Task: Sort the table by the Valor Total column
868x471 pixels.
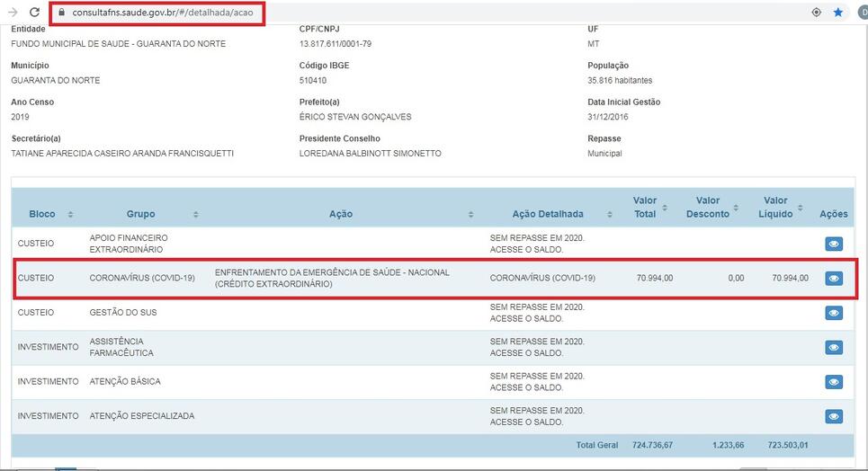Action: (x=665, y=208)
